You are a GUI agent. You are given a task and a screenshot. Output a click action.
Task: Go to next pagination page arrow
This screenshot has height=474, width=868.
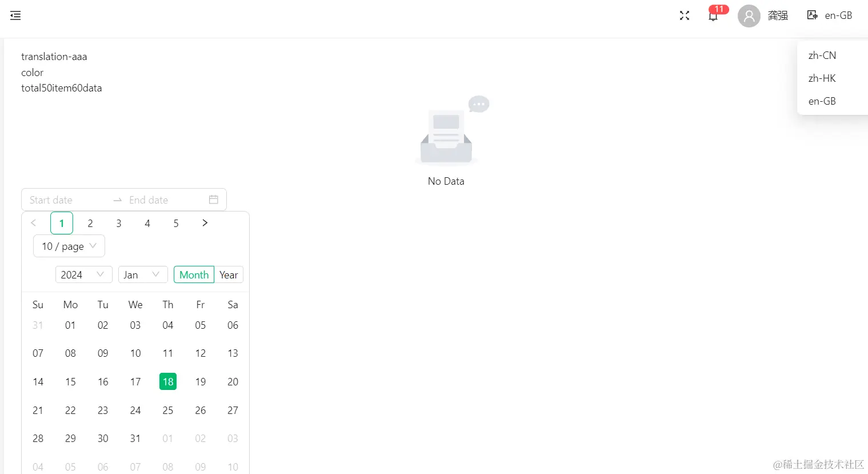pyautogui.click(x=205, y=223)
